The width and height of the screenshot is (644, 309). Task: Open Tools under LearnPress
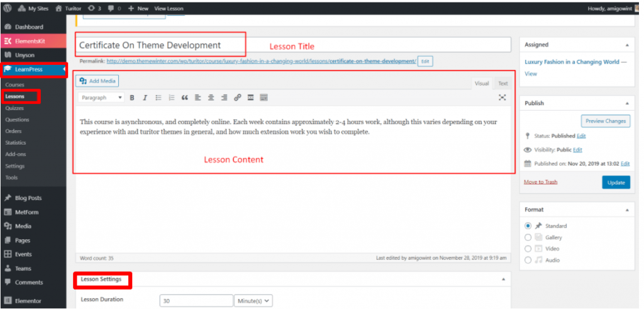point(11,177)
